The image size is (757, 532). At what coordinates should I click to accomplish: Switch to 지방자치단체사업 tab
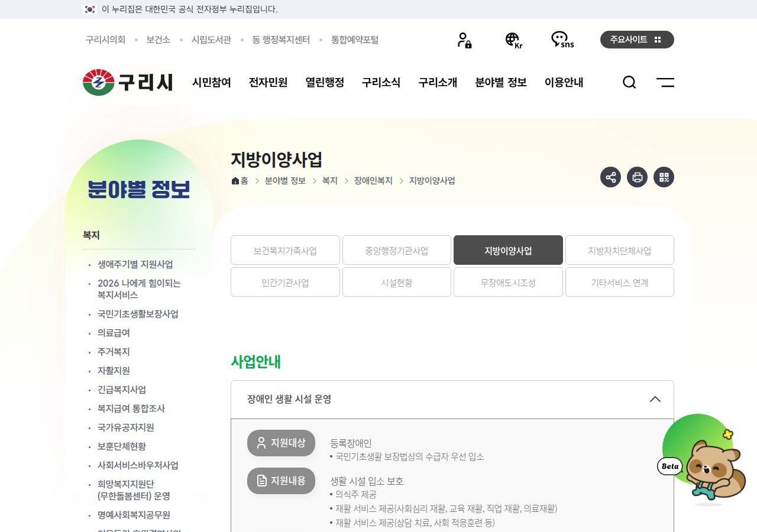[620, 250]
